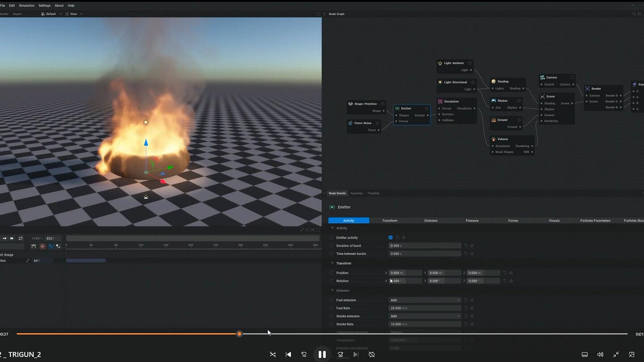
Task: Click the Camera node fullscreen bracket icon
Action: (572, 77)
